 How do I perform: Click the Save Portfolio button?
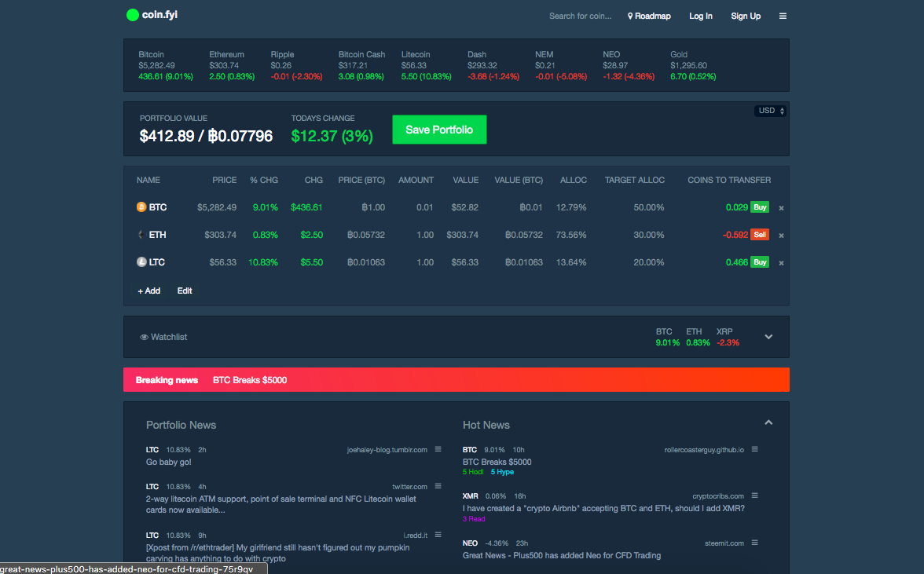click(x=439, y=130)
